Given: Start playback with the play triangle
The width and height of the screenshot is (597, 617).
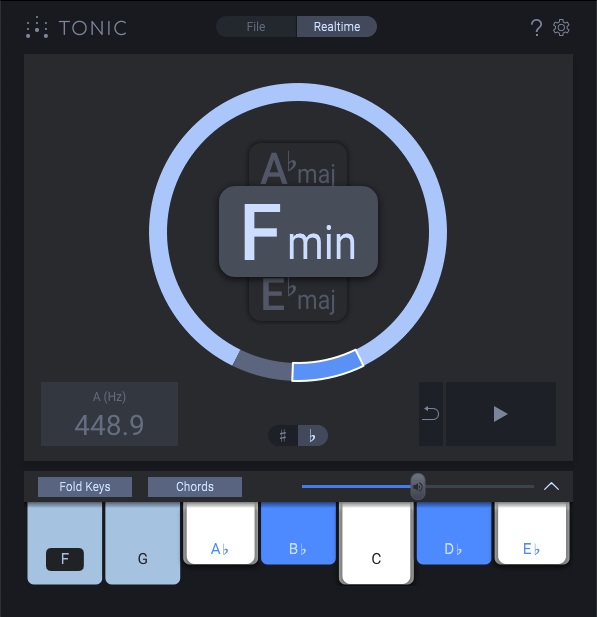Looking at the screenshot, I should (x=501, y=414).
